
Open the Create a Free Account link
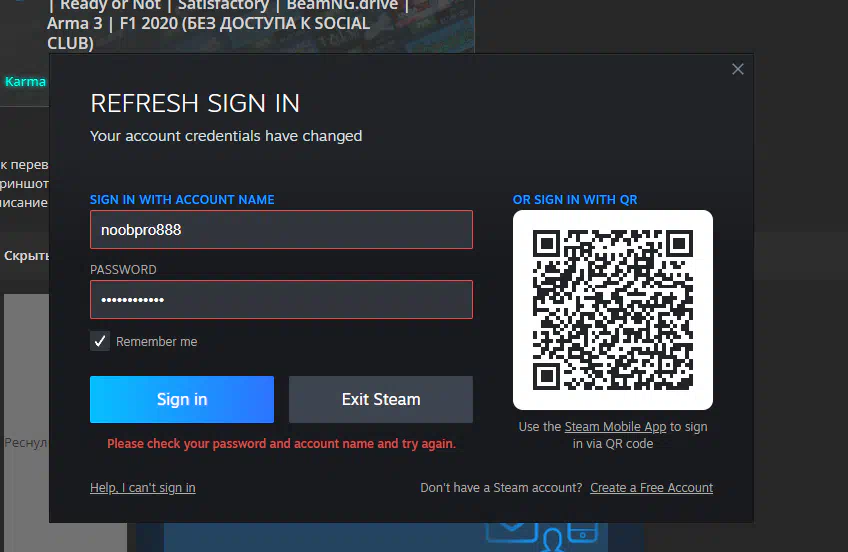coord(652,488)
